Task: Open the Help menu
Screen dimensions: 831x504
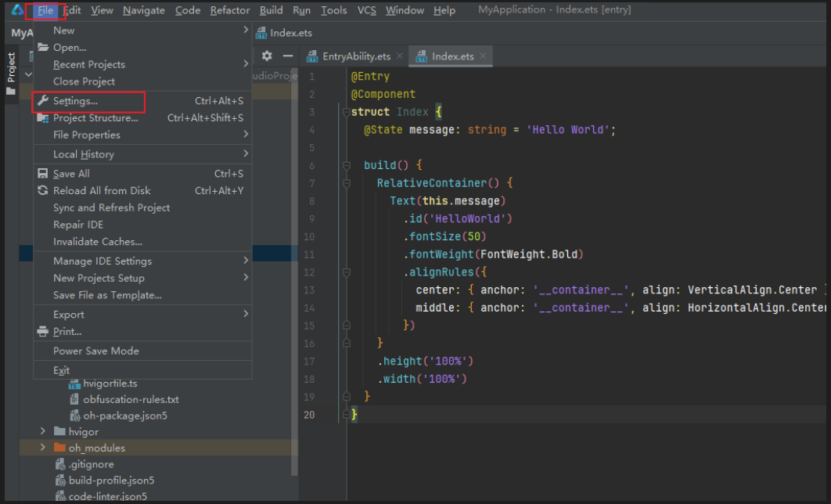Action: (444, 11)
